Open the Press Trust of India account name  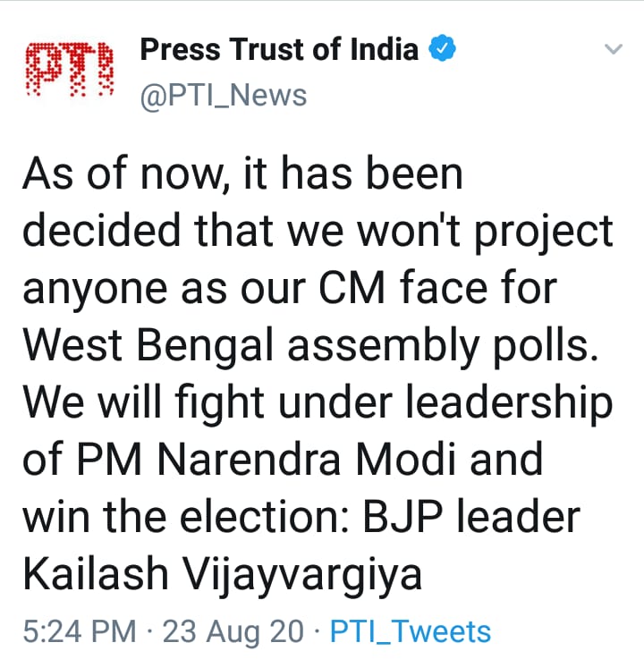(x=279, y=49)
